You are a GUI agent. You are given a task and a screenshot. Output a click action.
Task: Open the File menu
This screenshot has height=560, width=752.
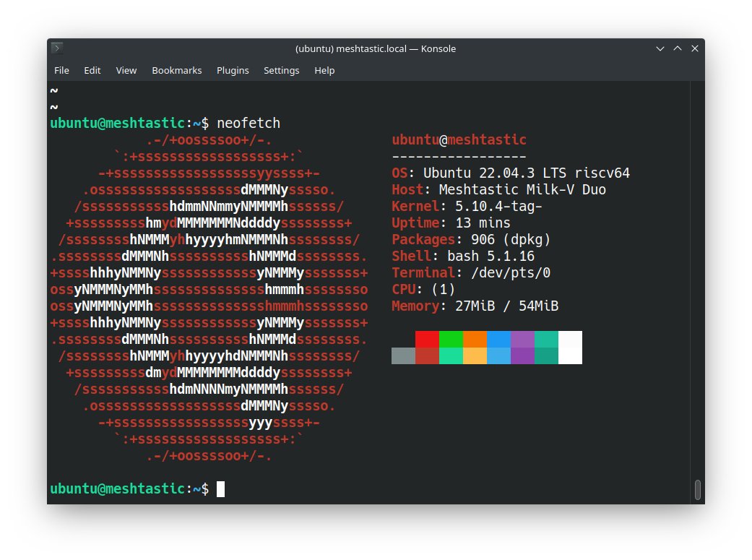61,71
